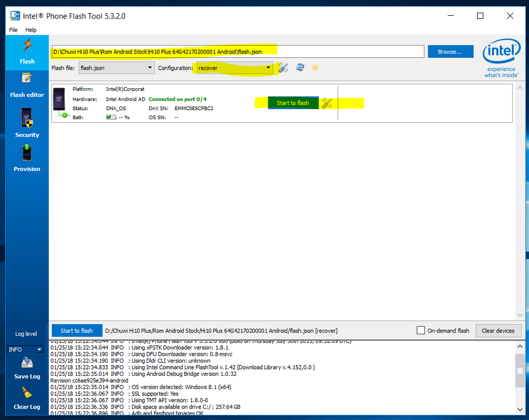The width and height of the screenshot is (529, 420).
Task: Click the flash.json [recover] path in status bar
Action: pyautogui.click(x=221, y=331)
